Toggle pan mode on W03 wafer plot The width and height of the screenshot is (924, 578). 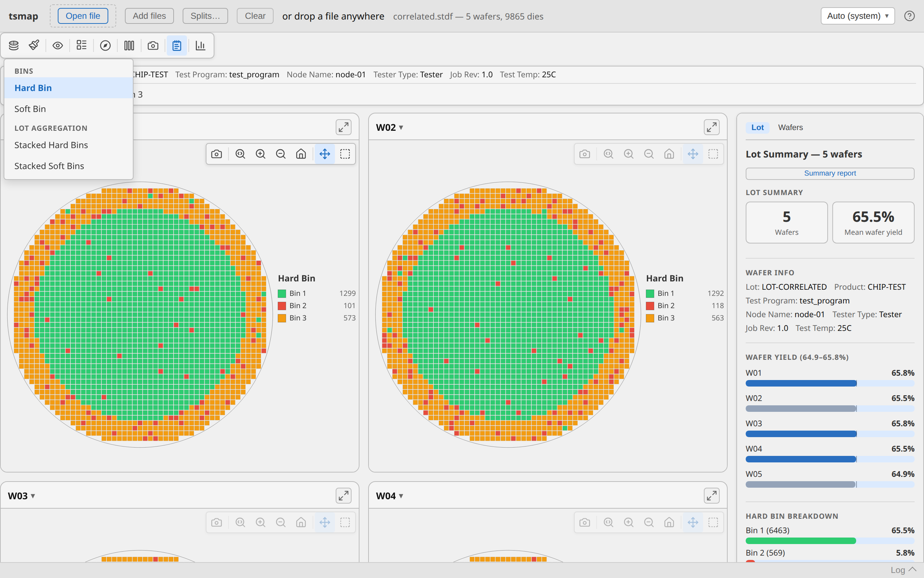(x=325, y=523)
